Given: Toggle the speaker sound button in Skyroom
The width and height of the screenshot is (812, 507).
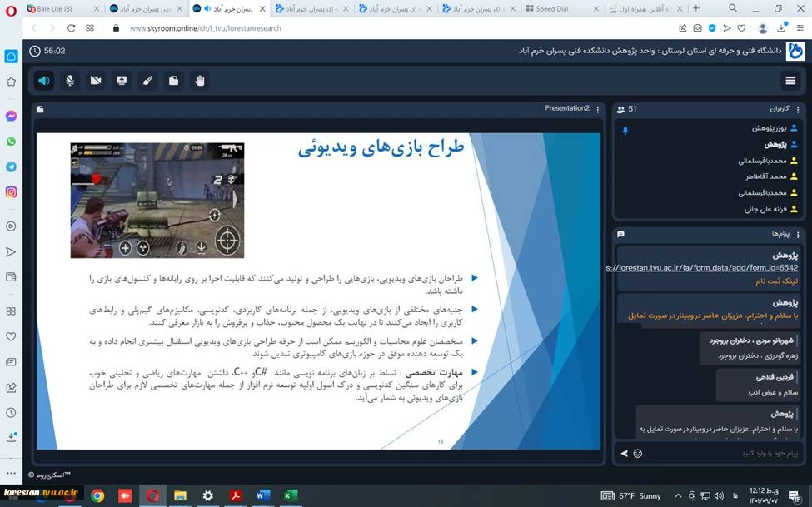Looking at the screenshot, I should click(44, 81).
